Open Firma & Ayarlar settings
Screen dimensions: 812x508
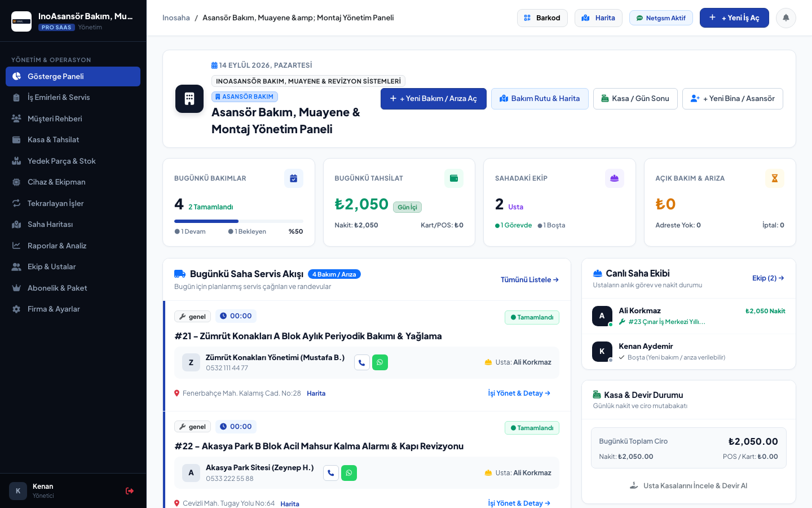click(73, 309)
